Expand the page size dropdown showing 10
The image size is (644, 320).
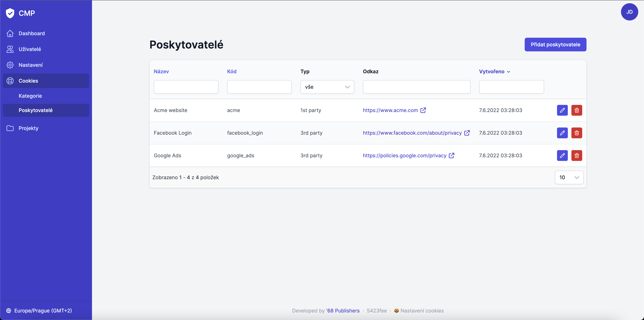click(x=569, y=177)
